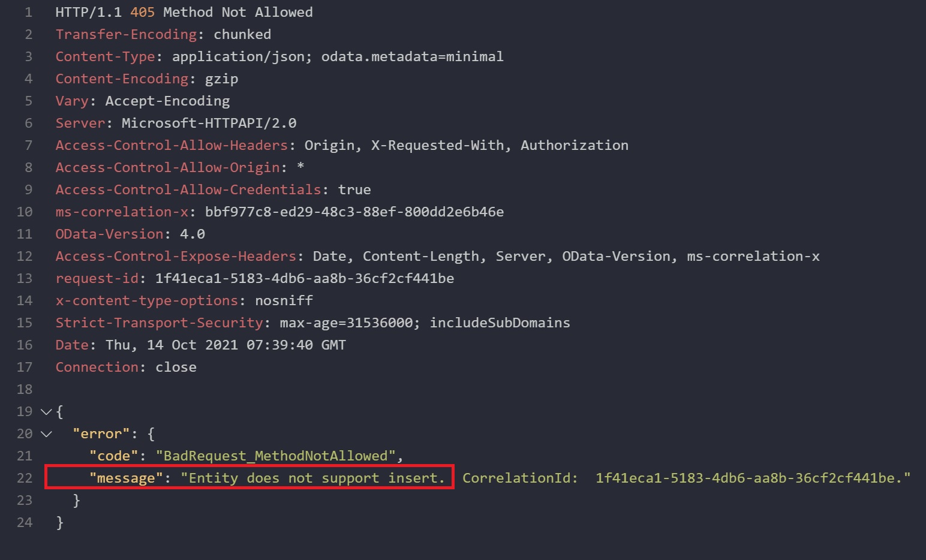The height and width of the screenshot is (560, 926).
Task: Click the "Entity does not support insert." message
Action: [312, 478]
